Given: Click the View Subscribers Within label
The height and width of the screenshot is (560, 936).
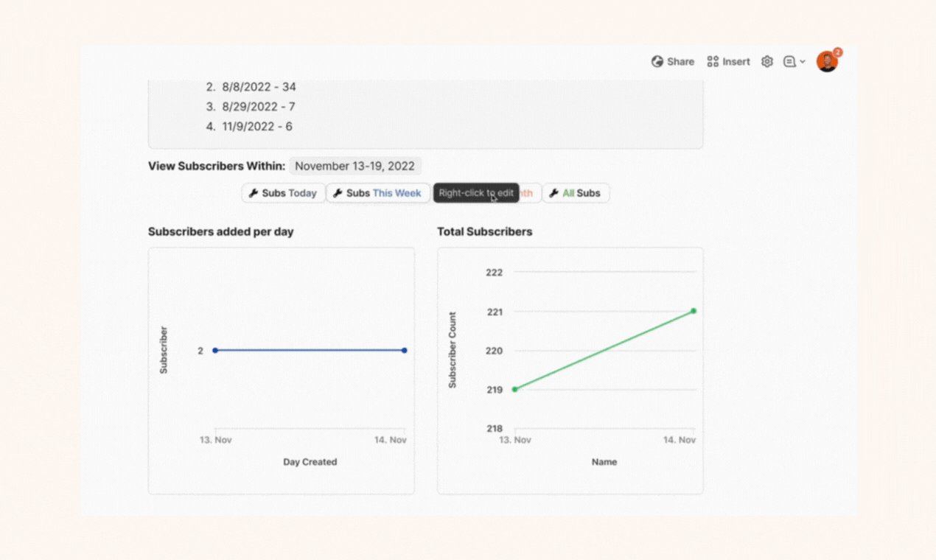Looking at the screenshot, I should (217, 166).
